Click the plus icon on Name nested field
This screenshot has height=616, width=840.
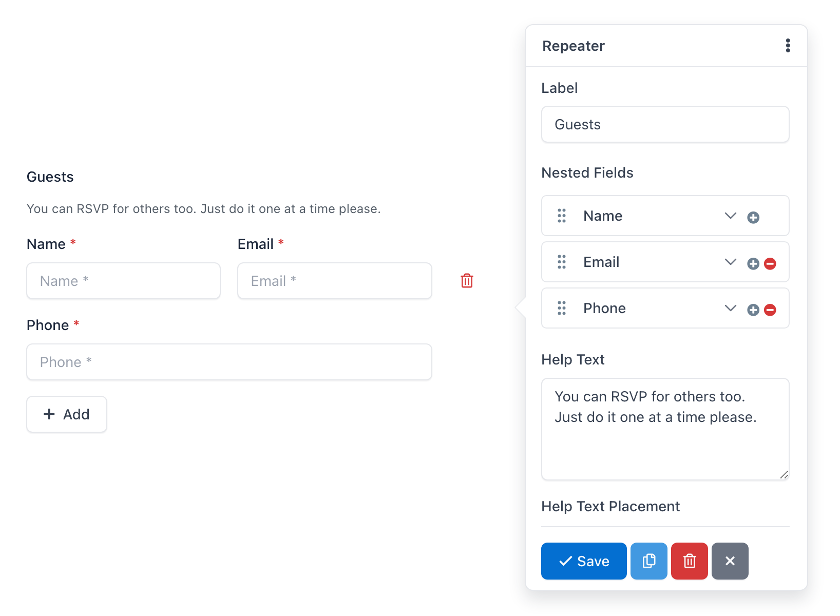753,218
